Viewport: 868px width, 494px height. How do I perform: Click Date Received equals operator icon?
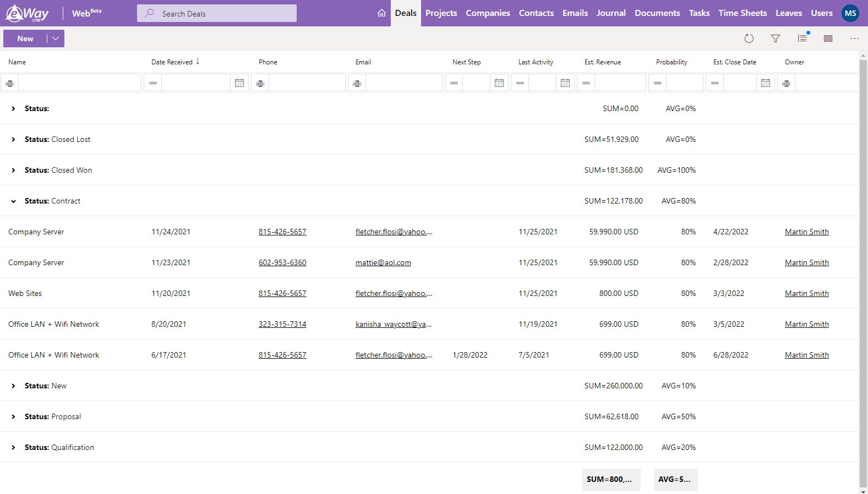click(153, 83)
